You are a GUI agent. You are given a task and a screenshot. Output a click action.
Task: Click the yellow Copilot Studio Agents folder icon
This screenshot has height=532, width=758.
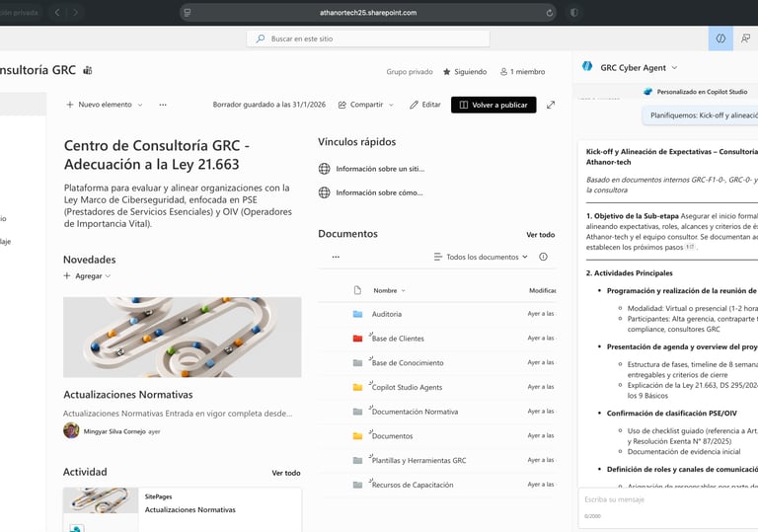click(357, 387)
